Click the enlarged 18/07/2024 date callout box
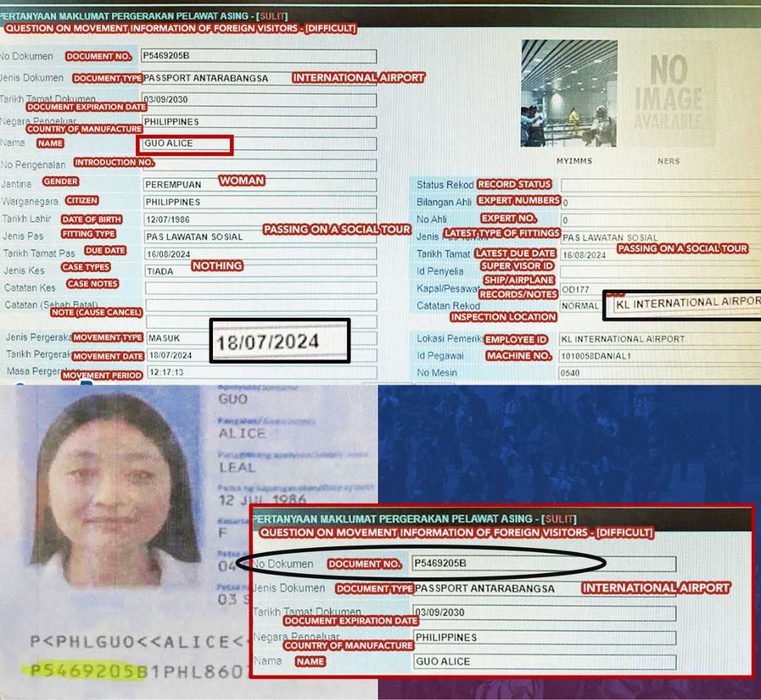Viewport: 761px width, 700px height. pyautogui.click(x=280, y=342)
